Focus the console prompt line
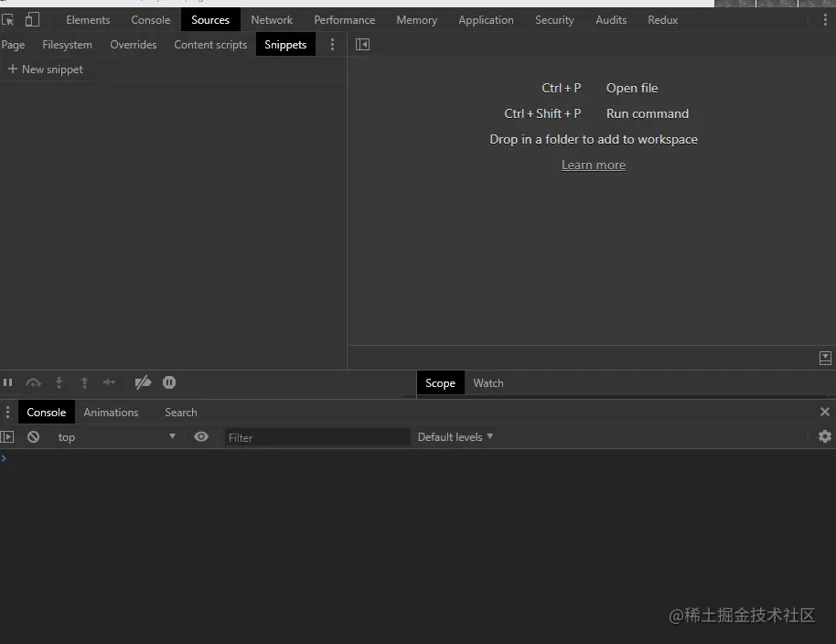 pyautogui.click(x=418, y=458)
